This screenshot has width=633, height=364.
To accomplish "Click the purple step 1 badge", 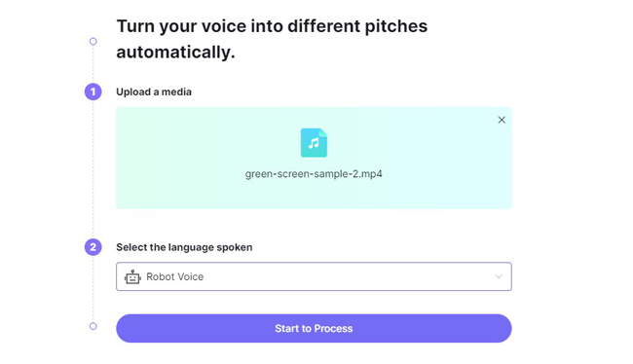I will pos(93,91).
